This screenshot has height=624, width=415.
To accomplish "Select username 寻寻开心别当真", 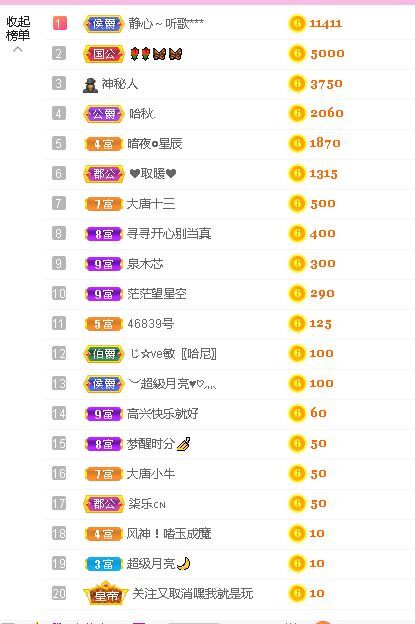I will [x=169, y=234].
